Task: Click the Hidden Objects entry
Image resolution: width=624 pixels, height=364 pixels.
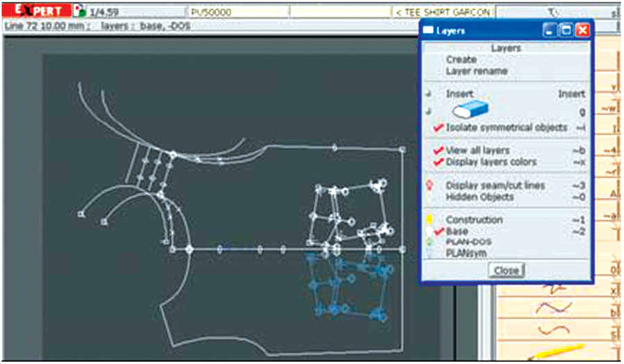Action: point(479,197)
